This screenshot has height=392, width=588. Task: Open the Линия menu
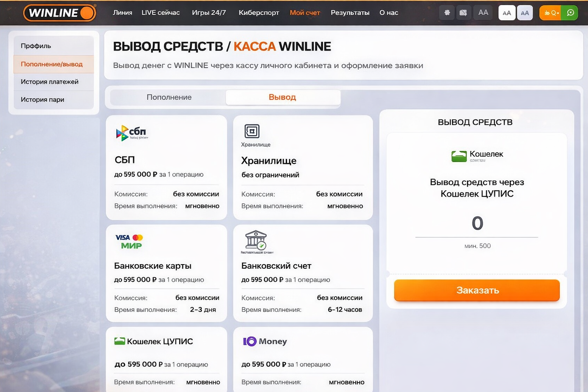(x=122, y=13)
